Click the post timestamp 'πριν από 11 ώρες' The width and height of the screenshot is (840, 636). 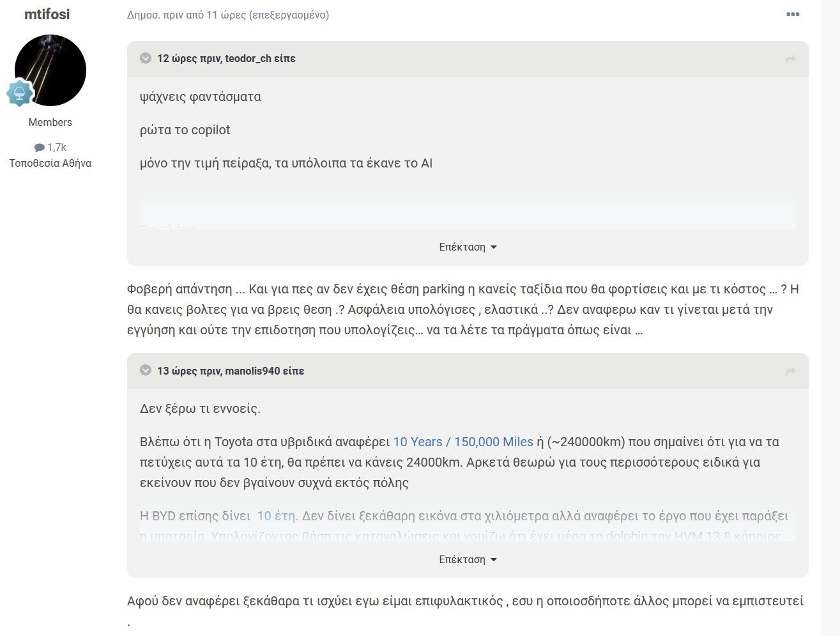pyautogui.click(x=204, y=15)
